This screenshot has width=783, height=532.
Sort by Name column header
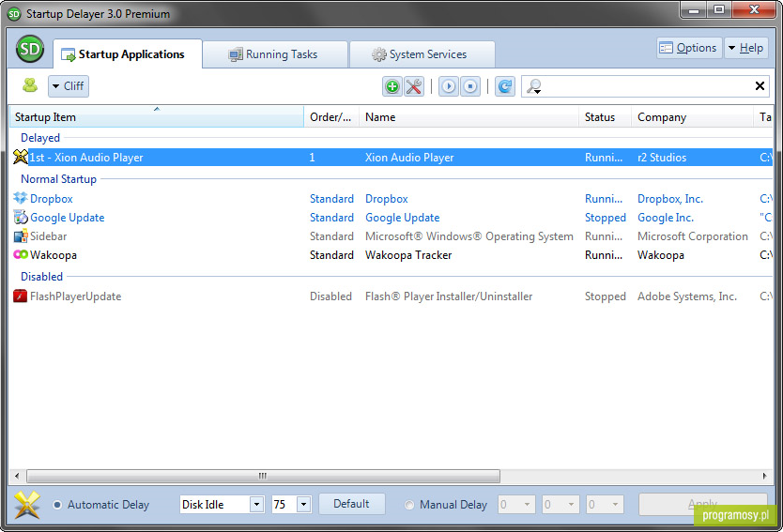click(x=468, y=116)
